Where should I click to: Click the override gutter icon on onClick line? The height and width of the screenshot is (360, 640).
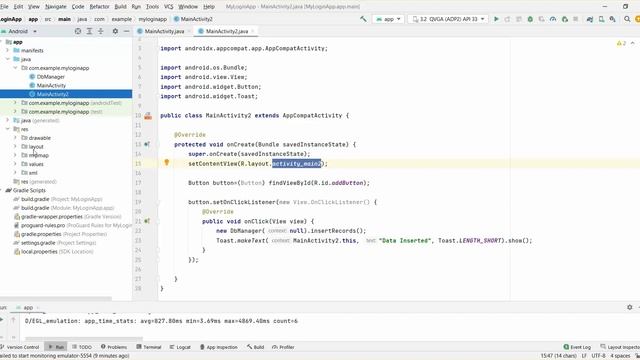pyautogui.click(x=147, y=221)
